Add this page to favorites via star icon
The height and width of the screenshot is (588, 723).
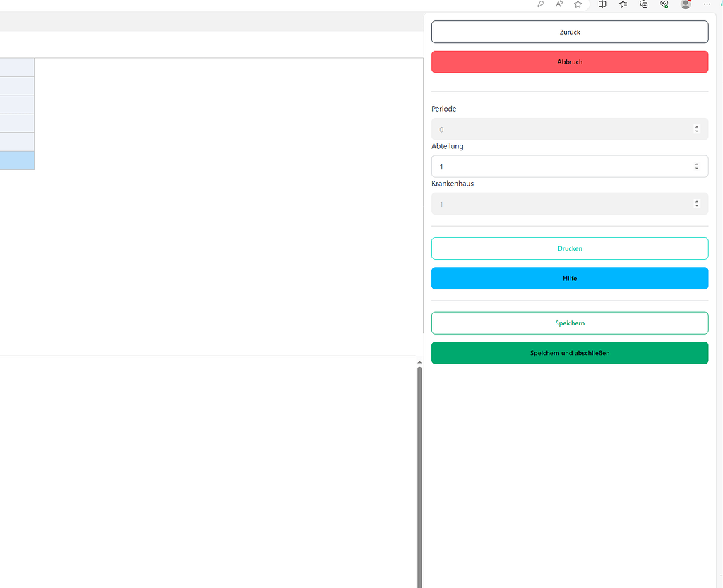pyautogui.click(x=578, y=5)
